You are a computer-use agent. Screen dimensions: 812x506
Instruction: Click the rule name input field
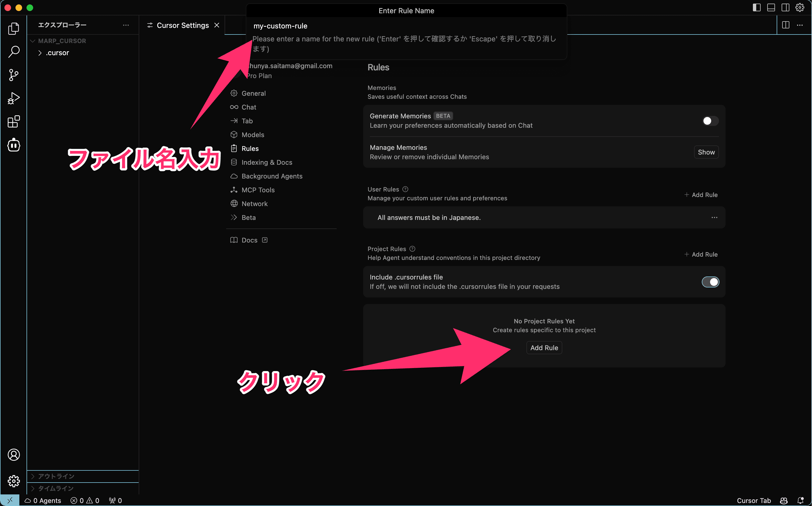406,26
